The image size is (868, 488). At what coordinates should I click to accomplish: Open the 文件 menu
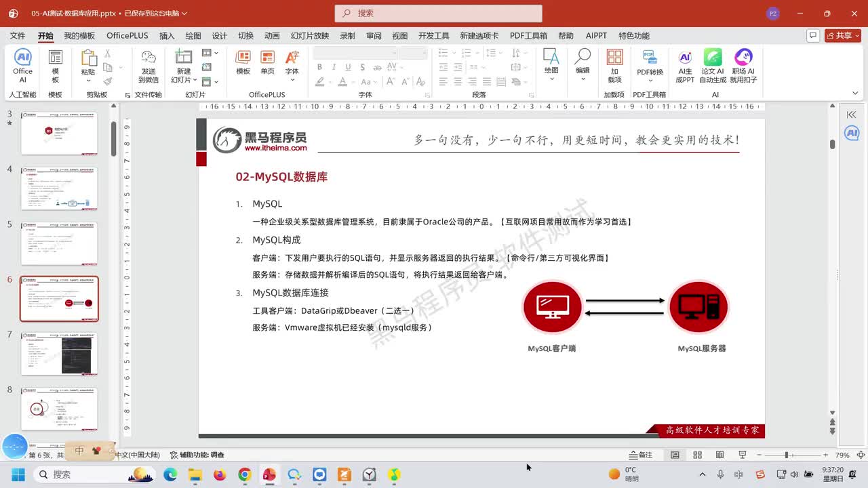(18, 36)
